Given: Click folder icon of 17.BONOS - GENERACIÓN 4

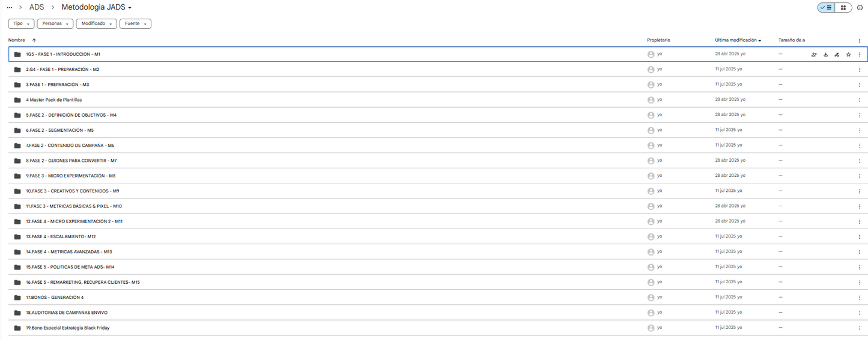Looking at the screenshot, I should coord(17,298).
